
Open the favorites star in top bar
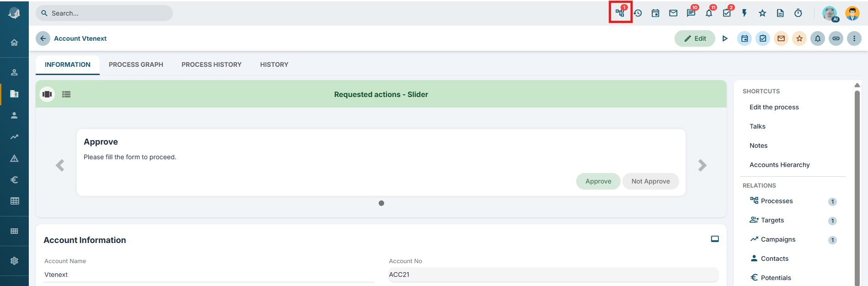(x=762, y=13)
